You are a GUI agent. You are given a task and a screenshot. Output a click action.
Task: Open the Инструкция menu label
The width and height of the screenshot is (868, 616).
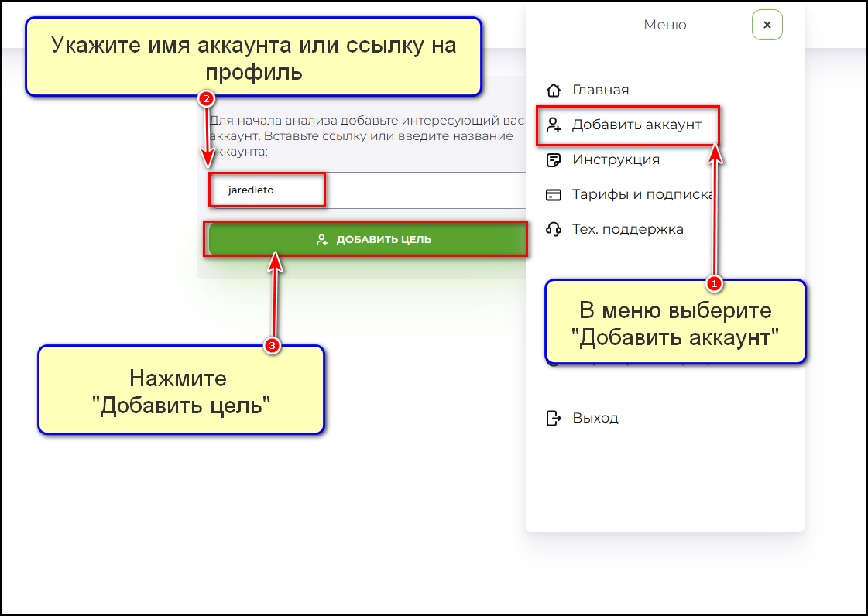tap(616, 160)
